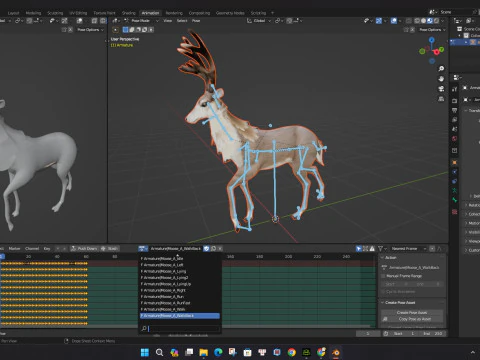Viewport: 480px width, 360px height.
Task: Open the Channel menu in dope sheet
Action: tap(32, 249)
